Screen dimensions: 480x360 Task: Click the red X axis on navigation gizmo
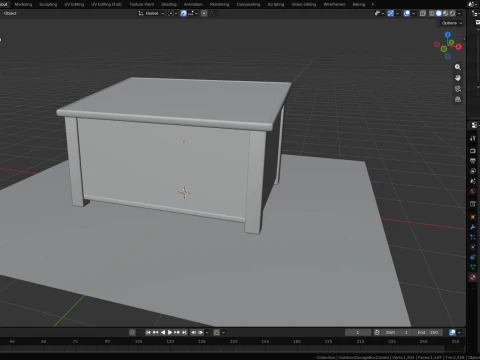click(459, 47)
